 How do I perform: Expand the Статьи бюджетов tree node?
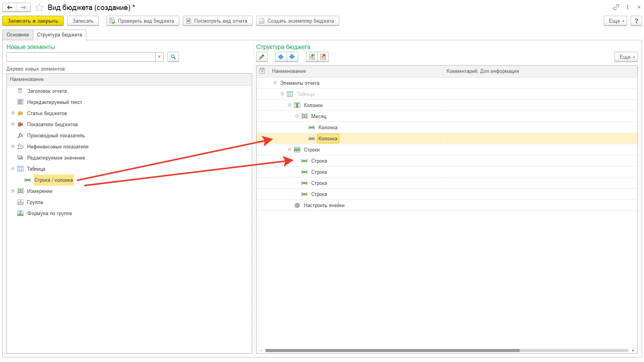[13, 113]
